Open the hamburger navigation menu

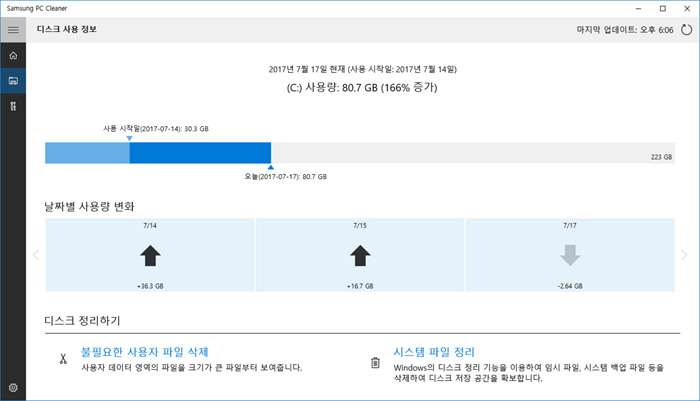pos(13,30)
